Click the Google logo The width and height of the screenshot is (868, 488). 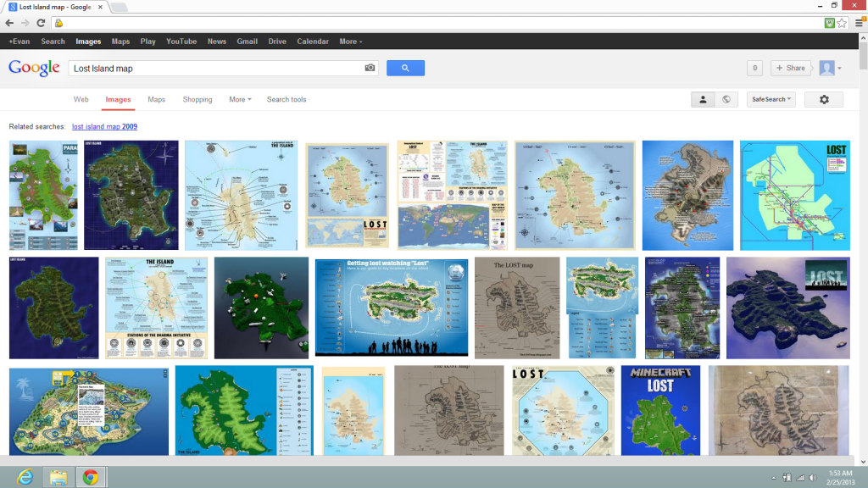[34, 68]
